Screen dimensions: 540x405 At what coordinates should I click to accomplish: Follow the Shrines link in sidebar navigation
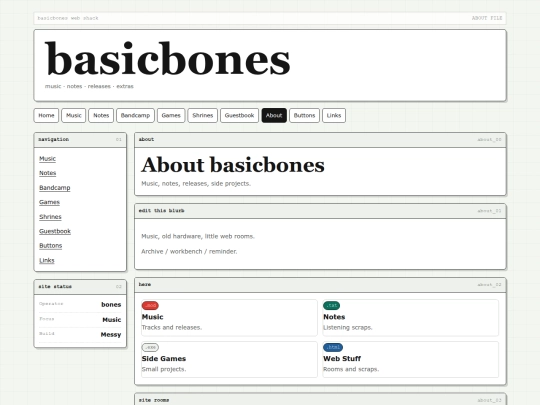point(50,217)
